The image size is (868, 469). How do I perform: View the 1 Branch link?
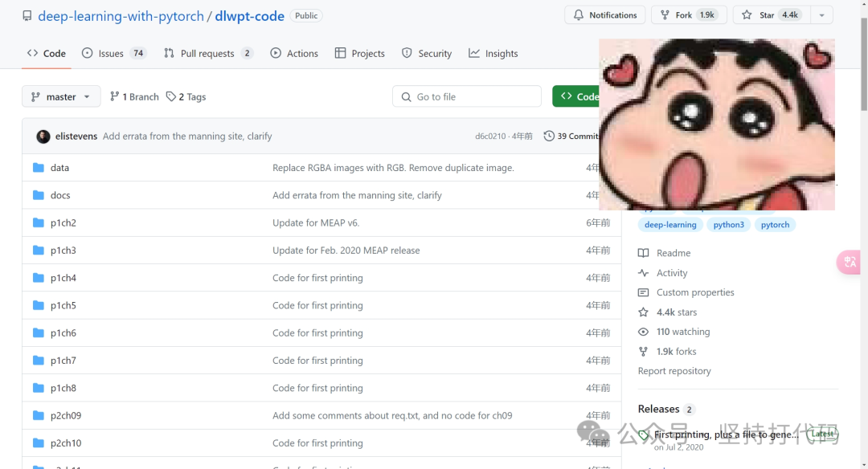click(x=134, y=97)
